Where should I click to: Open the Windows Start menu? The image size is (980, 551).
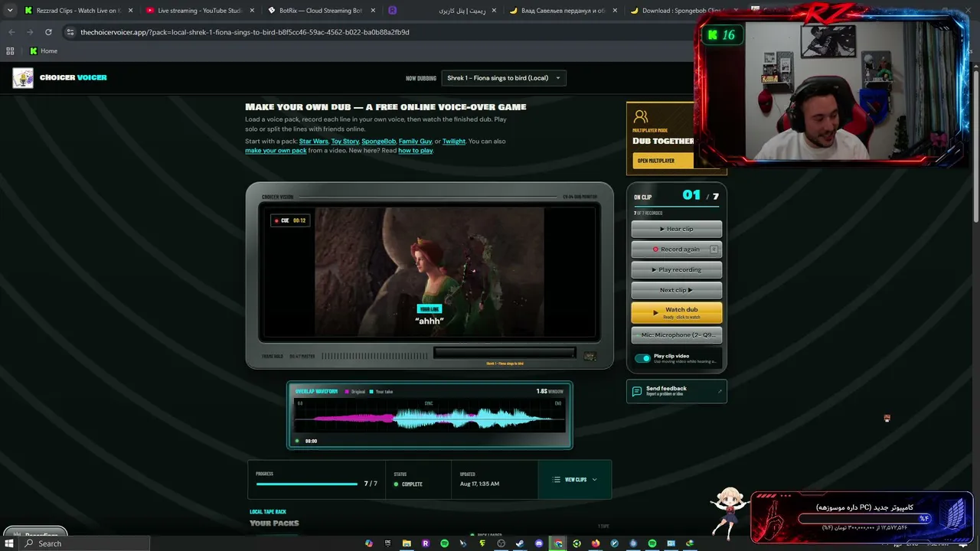[x=8, y=543]
